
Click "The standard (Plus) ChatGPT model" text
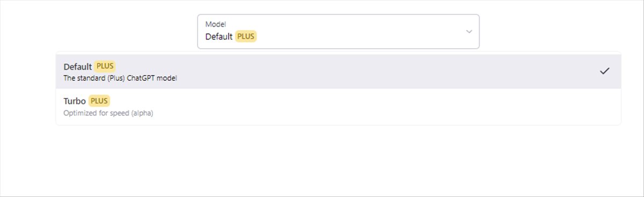(120, 78)
